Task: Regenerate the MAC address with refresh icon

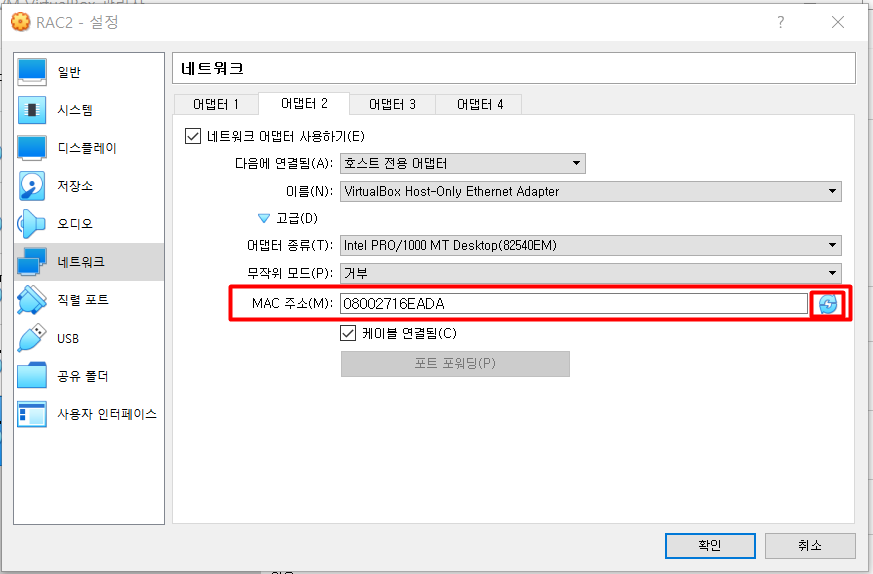Action: (828, 304)
